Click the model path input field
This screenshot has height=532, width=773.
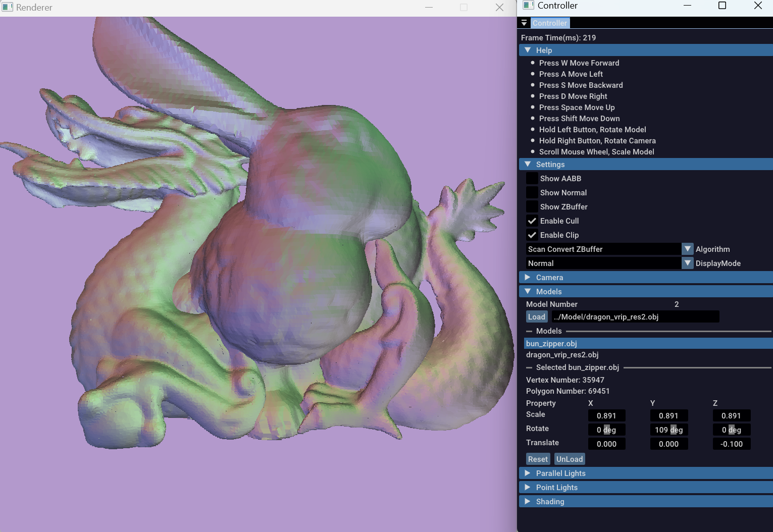635,317
